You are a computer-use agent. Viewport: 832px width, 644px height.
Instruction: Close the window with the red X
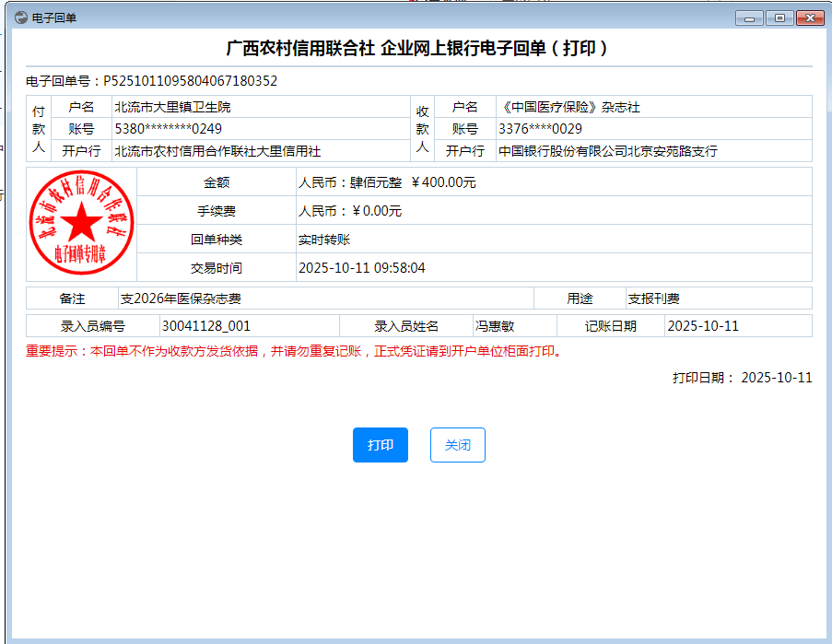pyautogui.click(x=809, y=18)
